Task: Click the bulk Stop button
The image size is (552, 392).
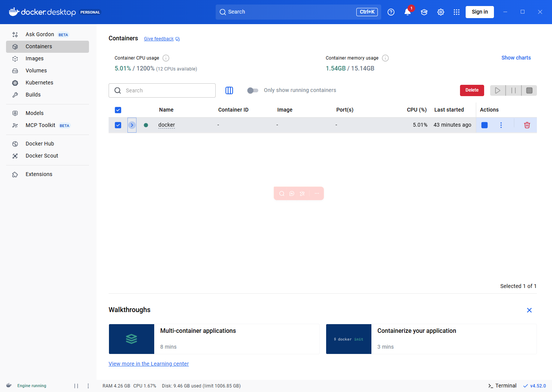Action: [x=529, y=90]
